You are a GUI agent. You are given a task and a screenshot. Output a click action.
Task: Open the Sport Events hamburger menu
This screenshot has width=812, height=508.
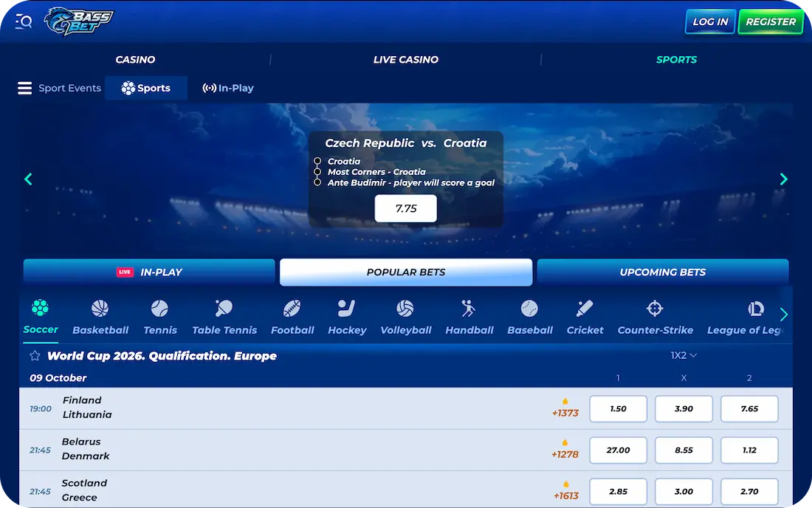tap(24, 88)
